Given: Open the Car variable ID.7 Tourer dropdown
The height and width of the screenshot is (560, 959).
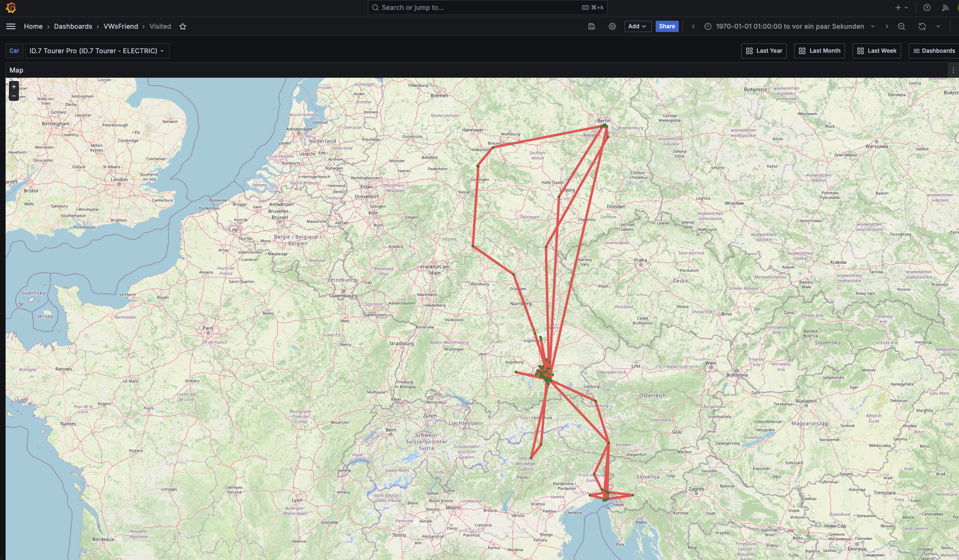Looking at the screenshot, I should point(97,51).
